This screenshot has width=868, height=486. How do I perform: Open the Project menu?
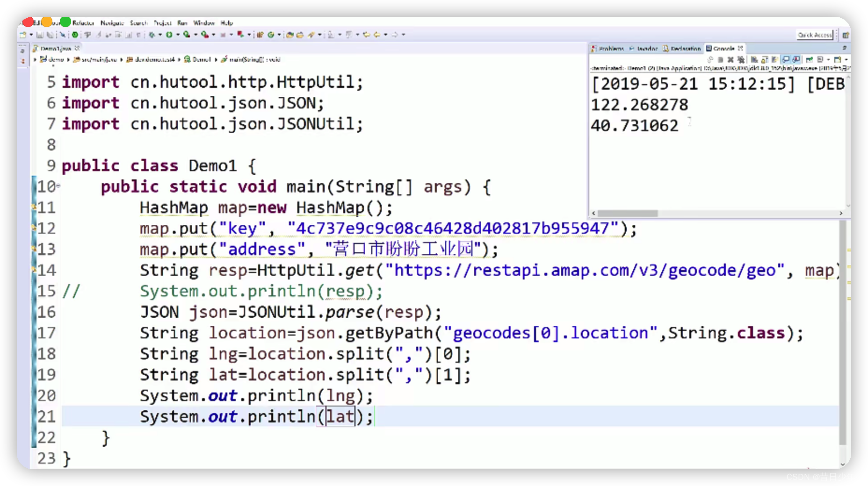tap(163, 22)
